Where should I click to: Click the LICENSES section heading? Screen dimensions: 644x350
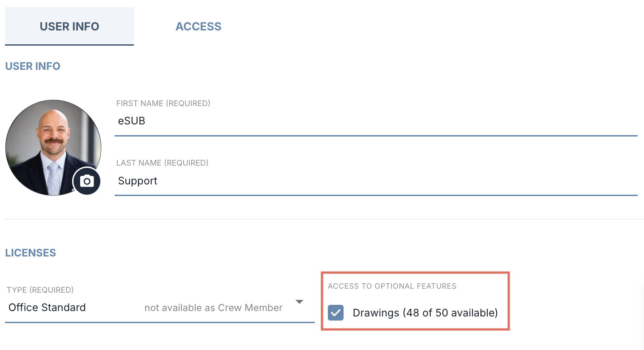pos(30,253)
